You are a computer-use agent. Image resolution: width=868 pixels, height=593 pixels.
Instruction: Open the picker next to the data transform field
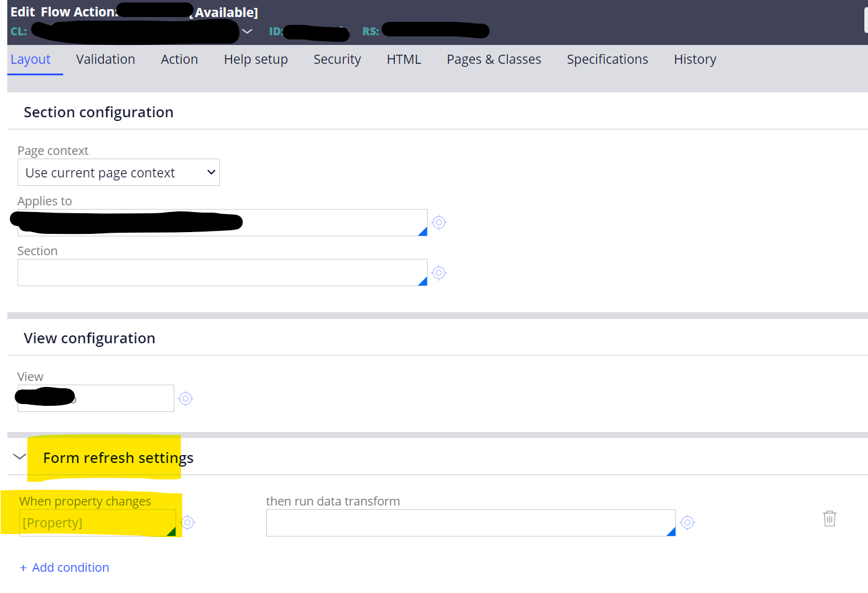coord(687,522)
